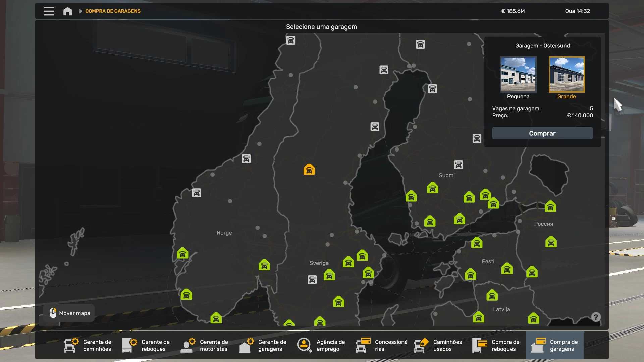Open the hamburger main menu
Screen dimensions: 644x362
(x=49, y=11)
